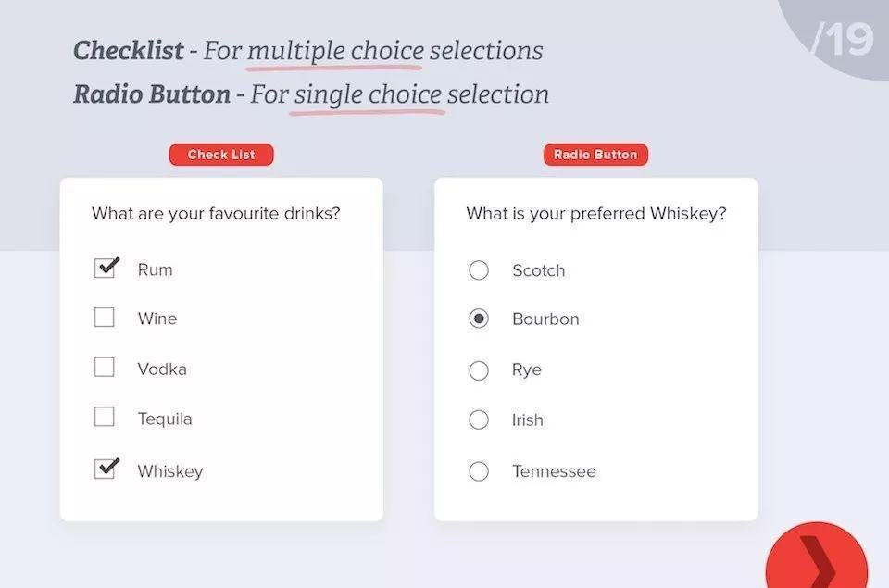Click the red Radio Button label

[x=595, y=155]
